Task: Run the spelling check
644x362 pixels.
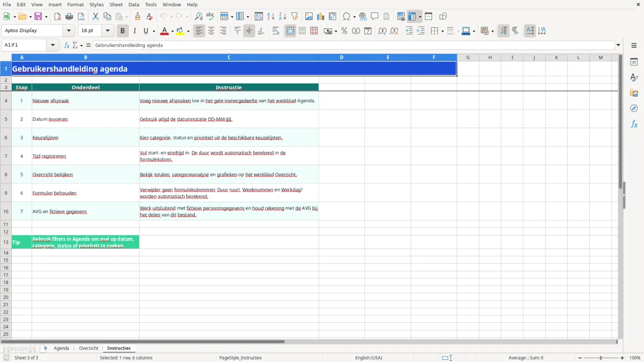Action: click(x=210, y=17)
